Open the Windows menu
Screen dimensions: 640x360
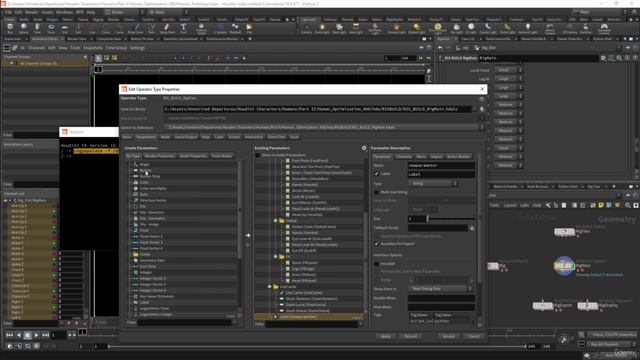(x=64, y=12)
